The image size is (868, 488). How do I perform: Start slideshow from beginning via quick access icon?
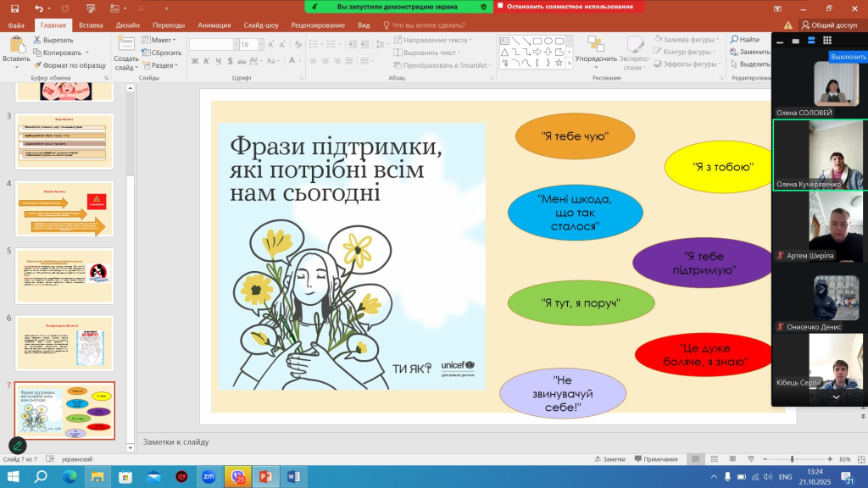pos(91,8)
